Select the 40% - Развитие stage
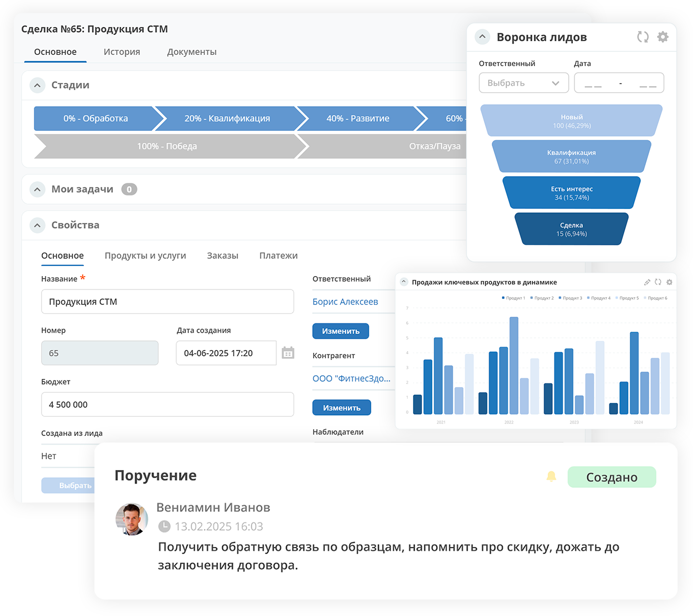 [358, 119]
